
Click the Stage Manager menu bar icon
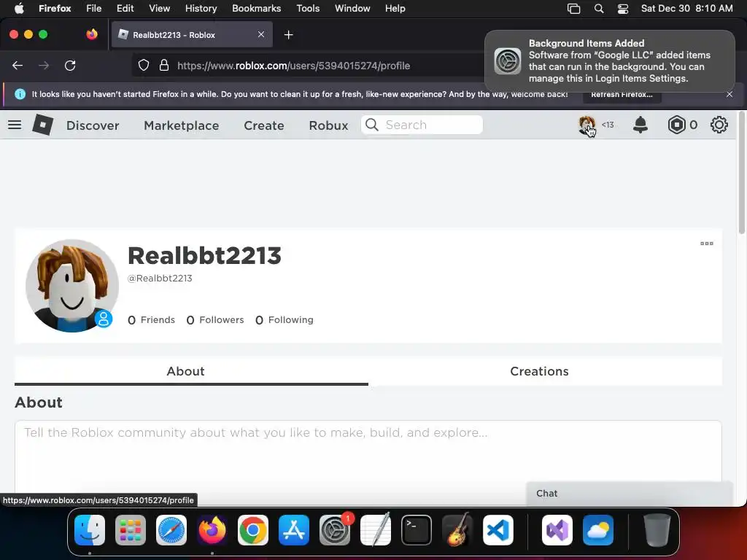573,9
